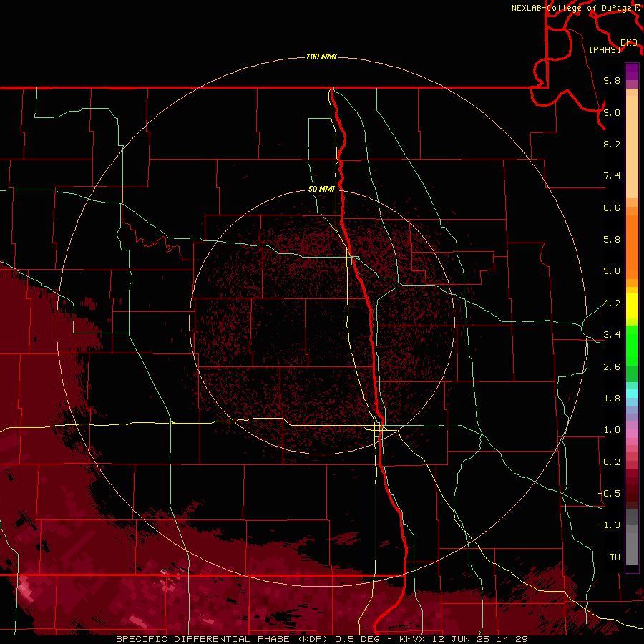Click the 5.0 value on color scale
644x644 pixels.
612,271
